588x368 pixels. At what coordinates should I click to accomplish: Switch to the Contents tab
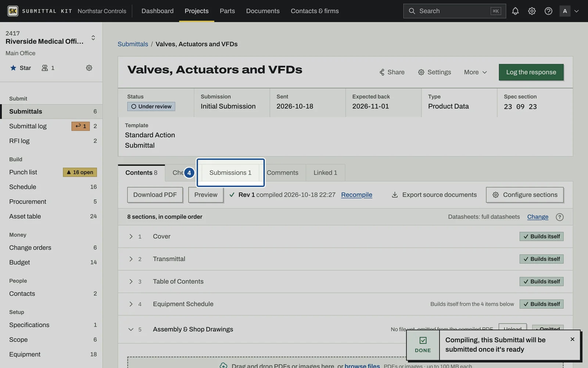pos(141,173)
